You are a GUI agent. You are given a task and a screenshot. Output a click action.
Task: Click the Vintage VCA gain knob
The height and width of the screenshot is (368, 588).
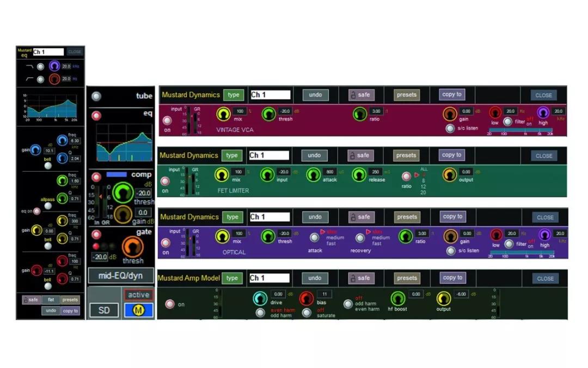pos(450,114)
